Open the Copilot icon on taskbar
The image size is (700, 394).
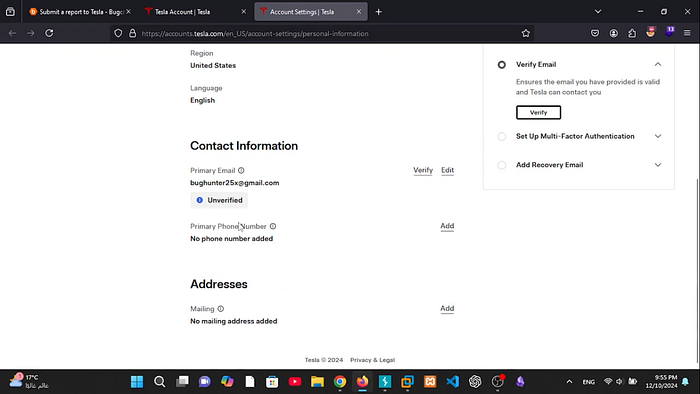[227, 382]
